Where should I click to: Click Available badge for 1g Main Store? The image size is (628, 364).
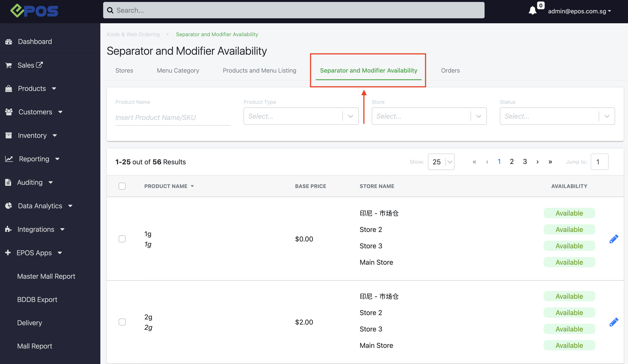[569, 262]
